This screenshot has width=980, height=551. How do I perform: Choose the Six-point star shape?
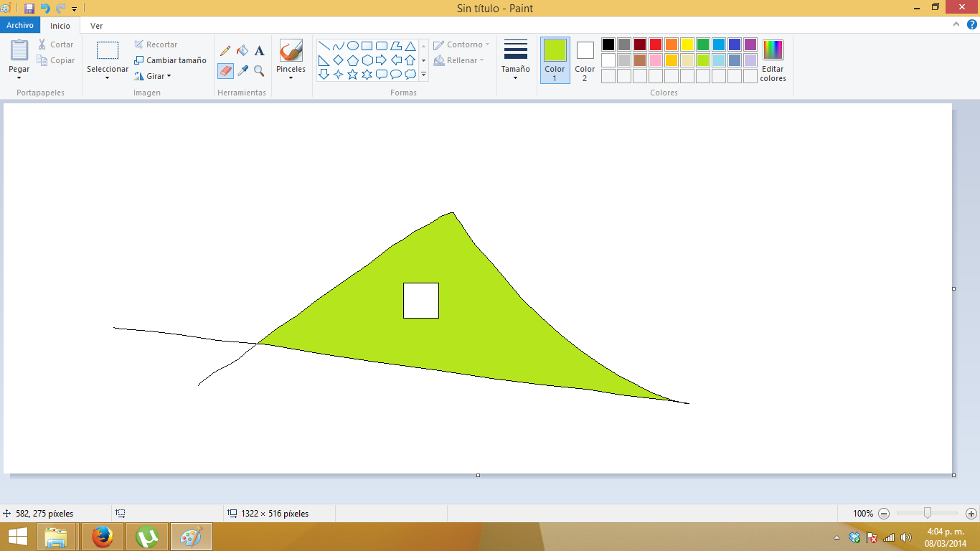click(367, 74)
